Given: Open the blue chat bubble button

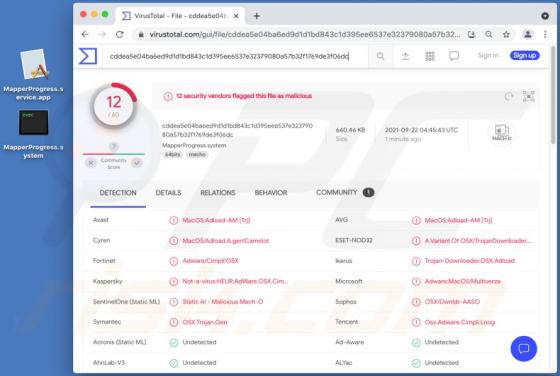Looking at the screenshot, I should pyautogui.click(x=524, y=349).
